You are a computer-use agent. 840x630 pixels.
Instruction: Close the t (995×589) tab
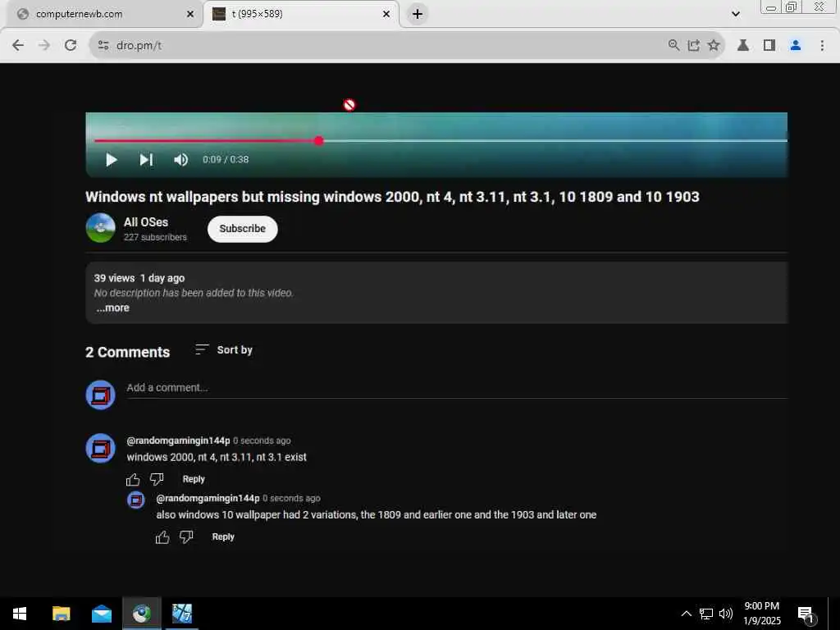[x=386, y=15]
